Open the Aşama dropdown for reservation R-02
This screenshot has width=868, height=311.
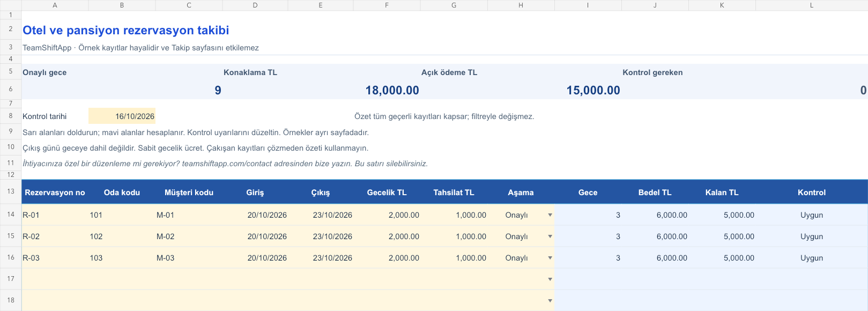click(x=550, y=236)
